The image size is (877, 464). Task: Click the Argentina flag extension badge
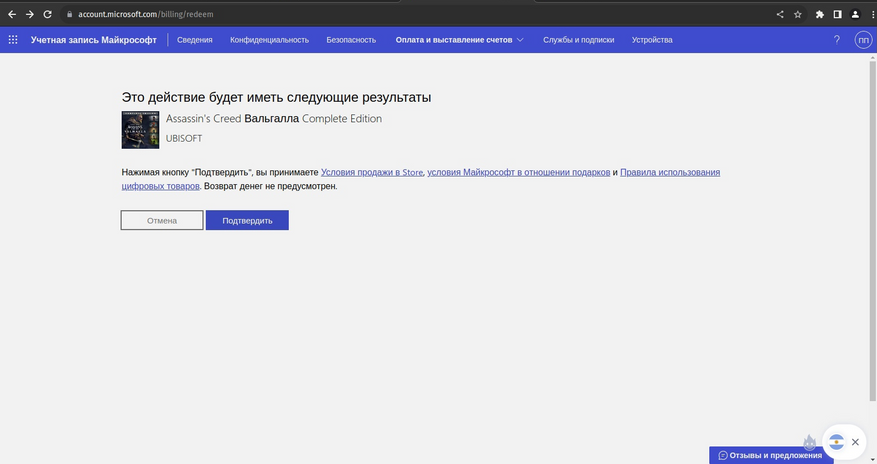(836, 442)
